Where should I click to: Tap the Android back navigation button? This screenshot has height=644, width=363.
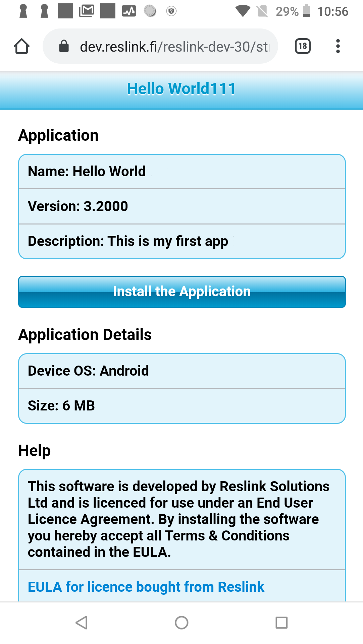click(82, 623)
